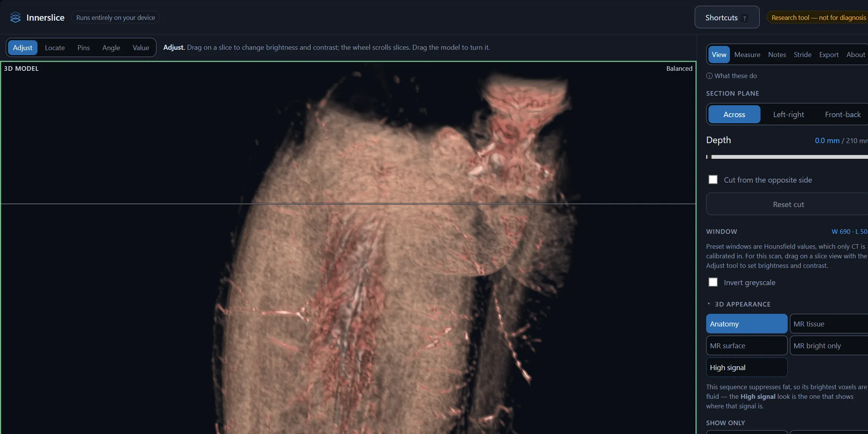Select the Adjust tool
This screenshot has width=868, height=434.
coord(23,47)
